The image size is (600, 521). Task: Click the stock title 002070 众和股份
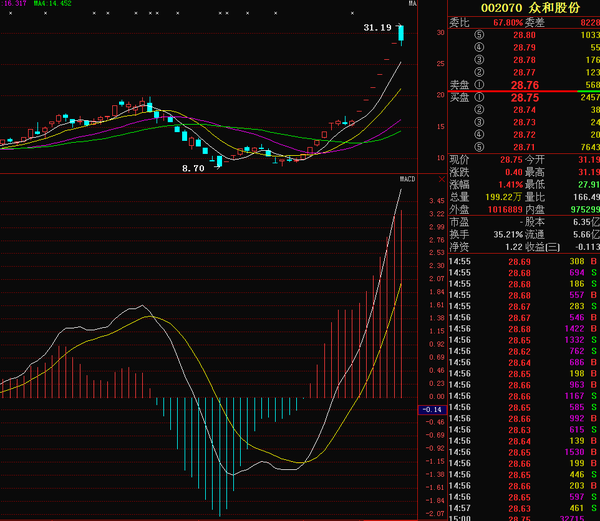click(530, 8)
